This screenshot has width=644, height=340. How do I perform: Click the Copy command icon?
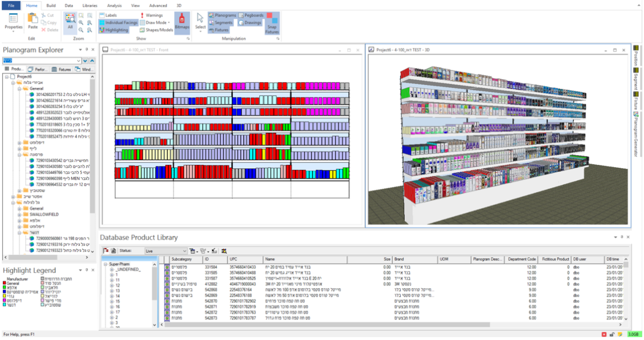(43, 23)
